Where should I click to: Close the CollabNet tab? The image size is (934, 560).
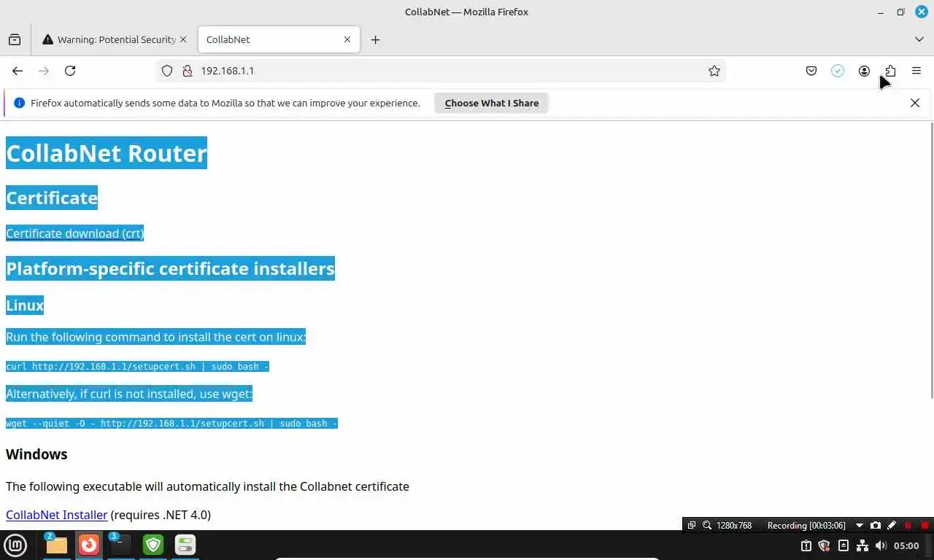click(347, 39)
